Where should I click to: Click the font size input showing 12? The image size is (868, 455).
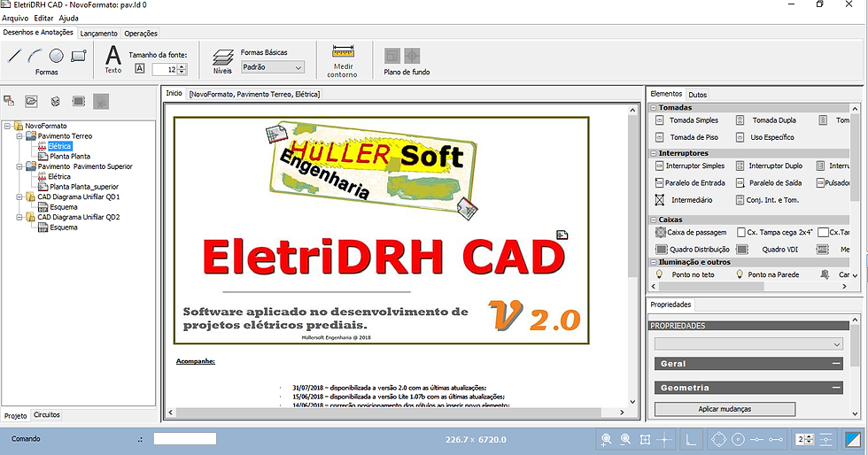tap(165, 69)
